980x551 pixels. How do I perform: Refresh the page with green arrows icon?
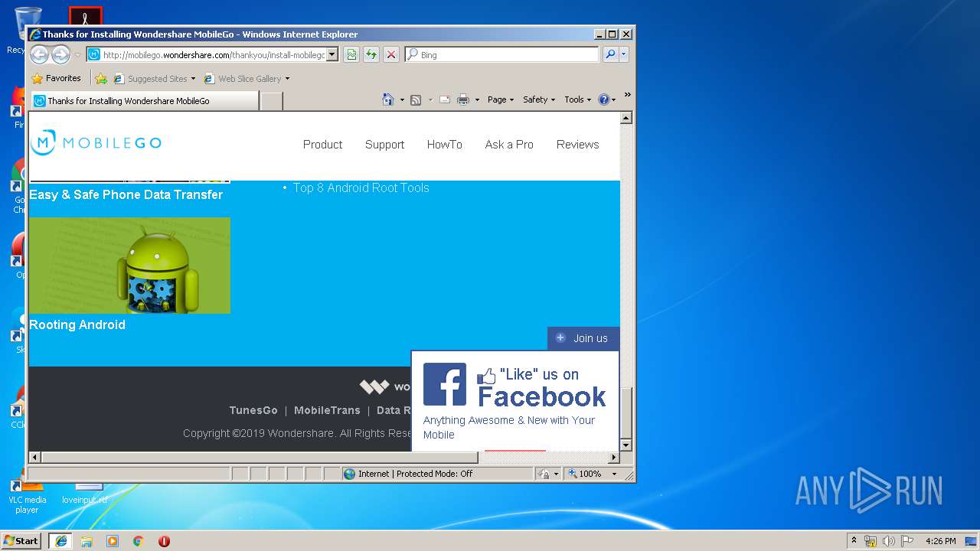pos(371,55)
